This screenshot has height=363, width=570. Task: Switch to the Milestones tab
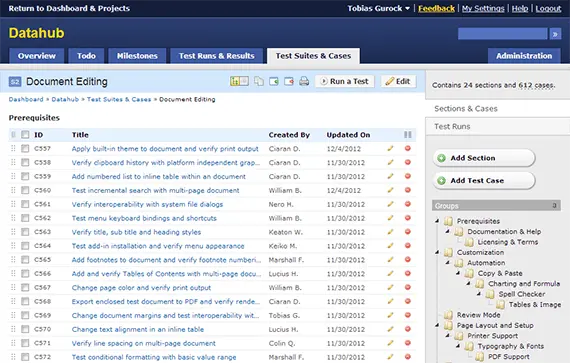coord(137,56)
